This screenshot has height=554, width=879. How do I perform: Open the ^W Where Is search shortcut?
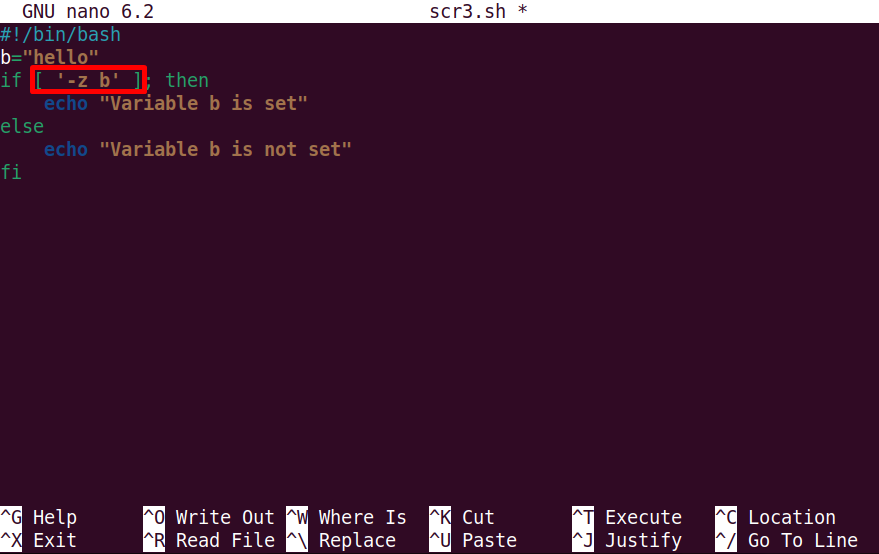point(346,517)
